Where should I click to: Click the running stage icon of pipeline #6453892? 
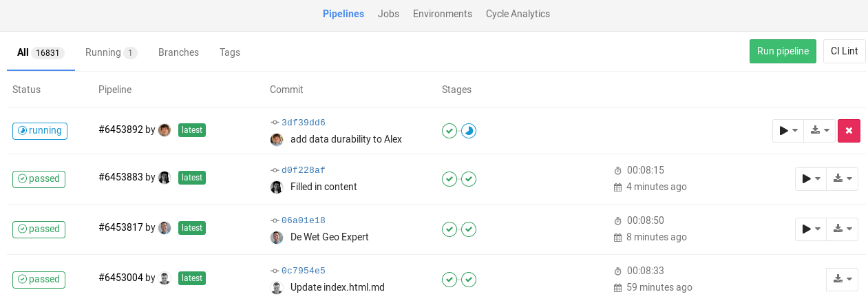pos(469,131)
